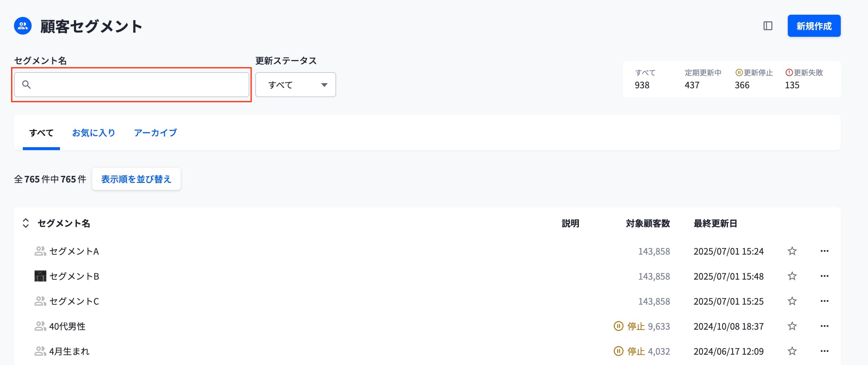Favorite セグメントA with the star
The height and width of the screenshot is (365, 868).
(792, 251)
